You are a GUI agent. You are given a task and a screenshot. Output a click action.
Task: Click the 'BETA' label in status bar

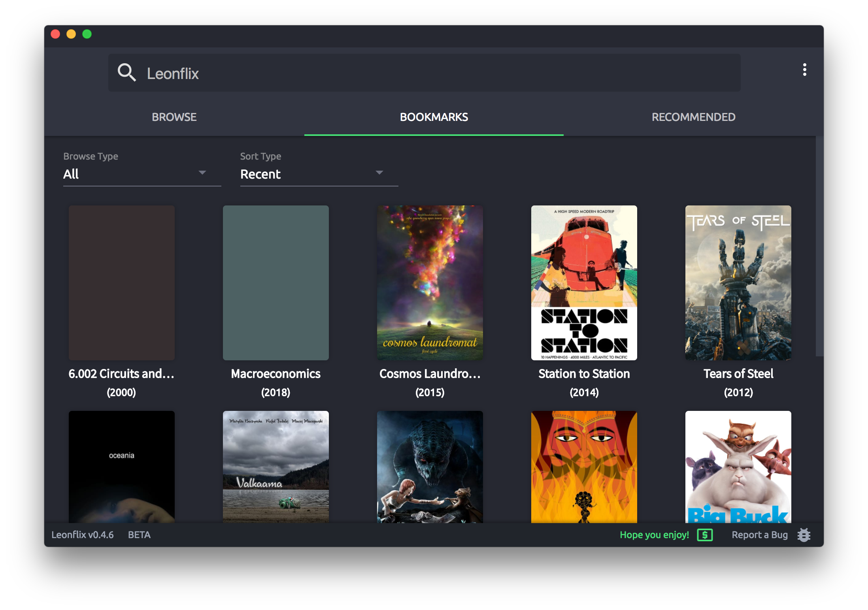pos(139,535)
